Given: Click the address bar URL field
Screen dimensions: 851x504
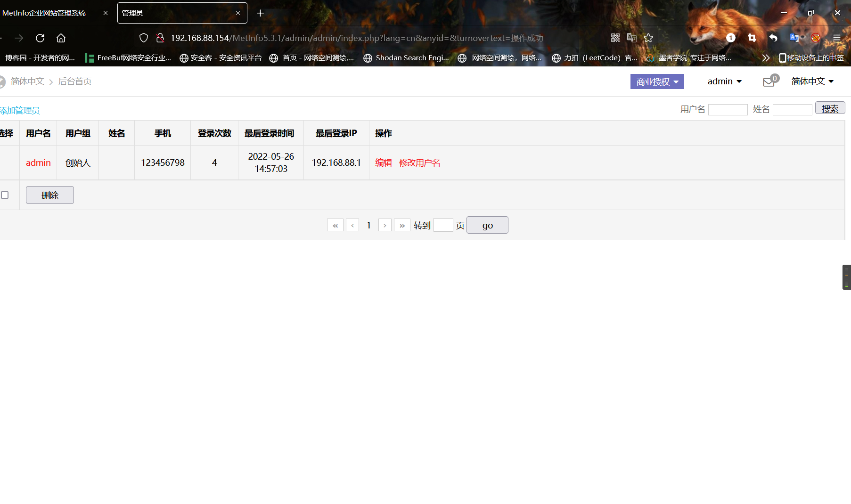Looking at the screenshot, I should (x=357, y=38).
